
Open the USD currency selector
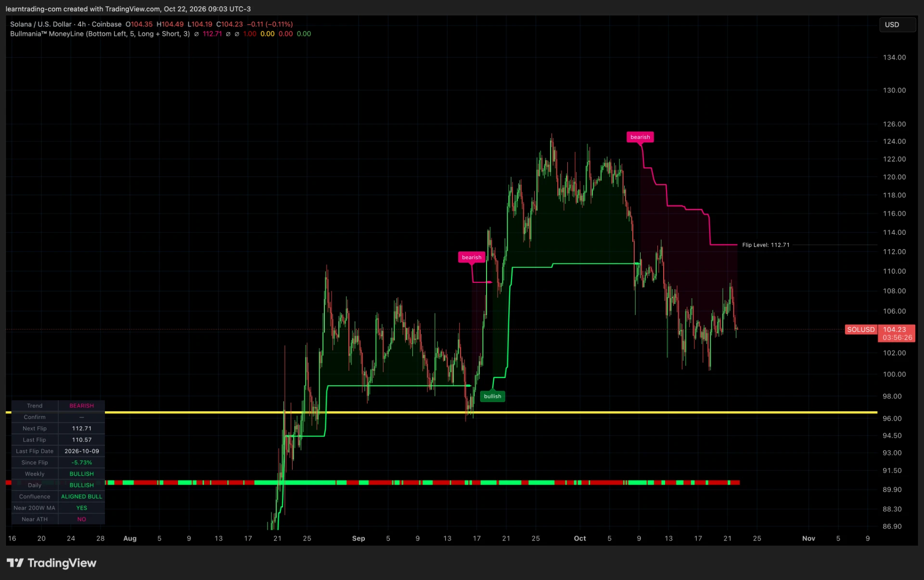897,25
